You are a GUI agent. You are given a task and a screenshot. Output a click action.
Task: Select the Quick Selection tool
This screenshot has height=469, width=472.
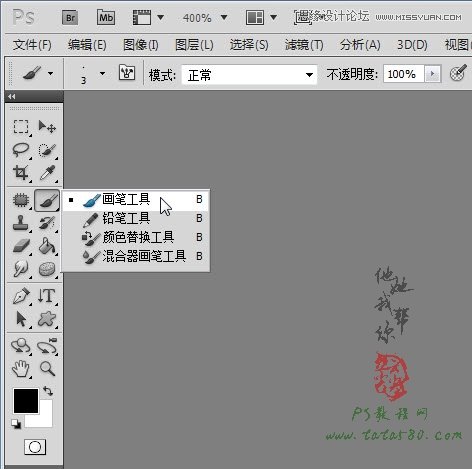pos(47,150)
